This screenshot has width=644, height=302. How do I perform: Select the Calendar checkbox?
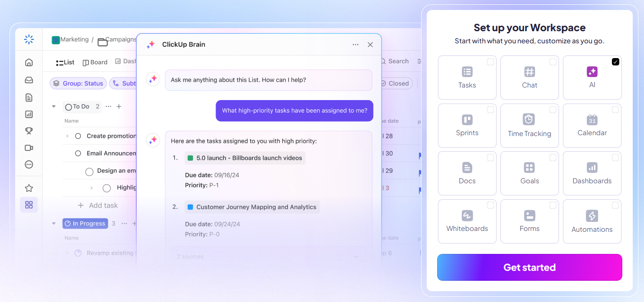[x=615, y=110]
